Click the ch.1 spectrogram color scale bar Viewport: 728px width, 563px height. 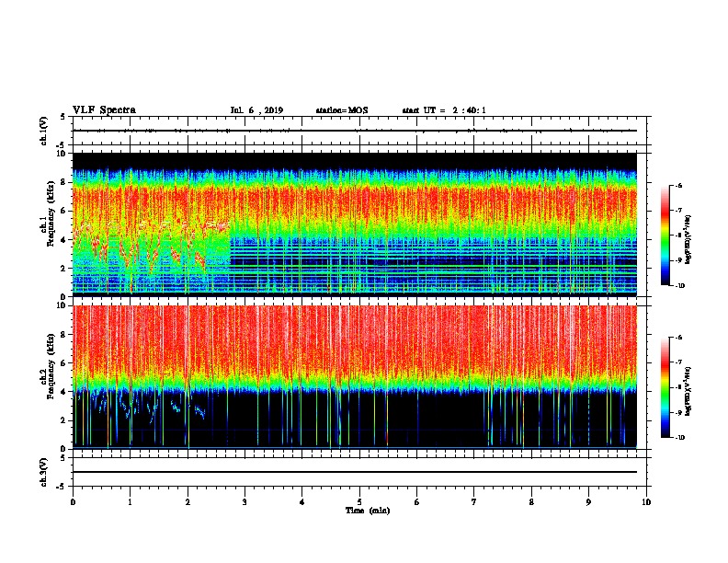tap(665, 236)
